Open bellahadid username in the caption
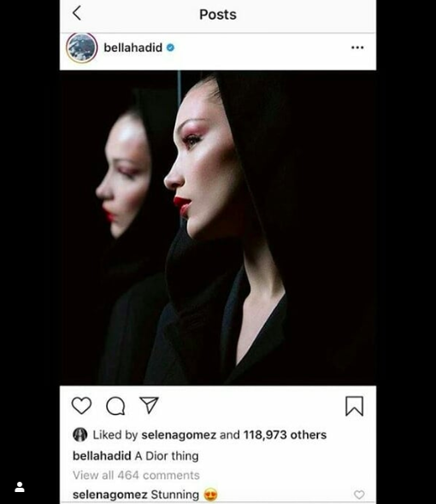 tap(102, 456)
